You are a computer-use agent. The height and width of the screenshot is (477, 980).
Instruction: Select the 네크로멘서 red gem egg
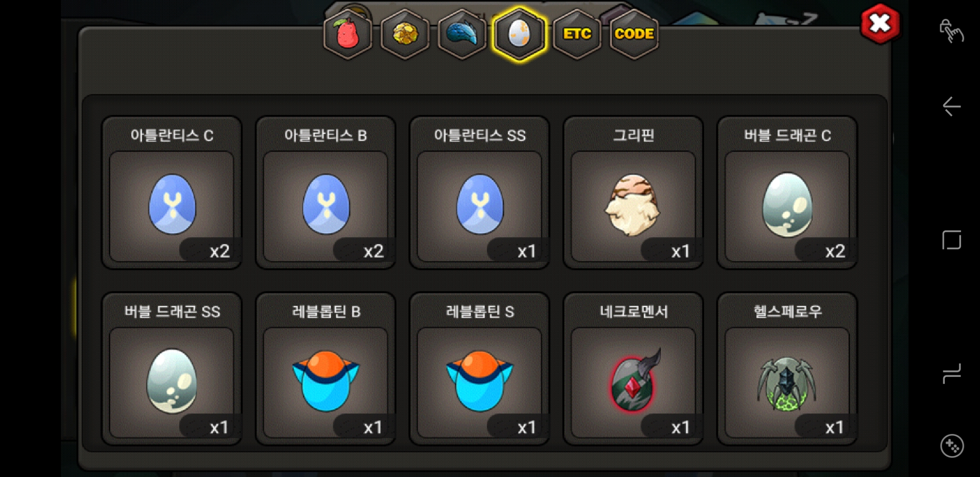pyautogui.click(x=633, y=369)
